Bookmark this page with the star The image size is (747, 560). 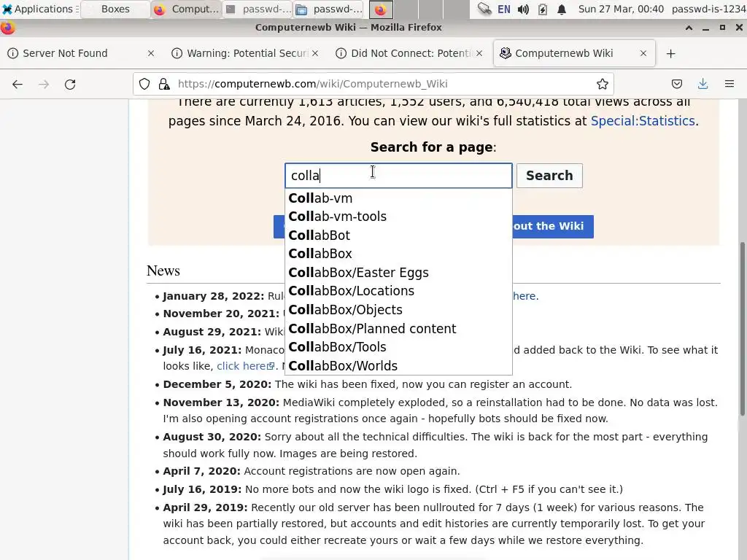[x=602, y=85]
